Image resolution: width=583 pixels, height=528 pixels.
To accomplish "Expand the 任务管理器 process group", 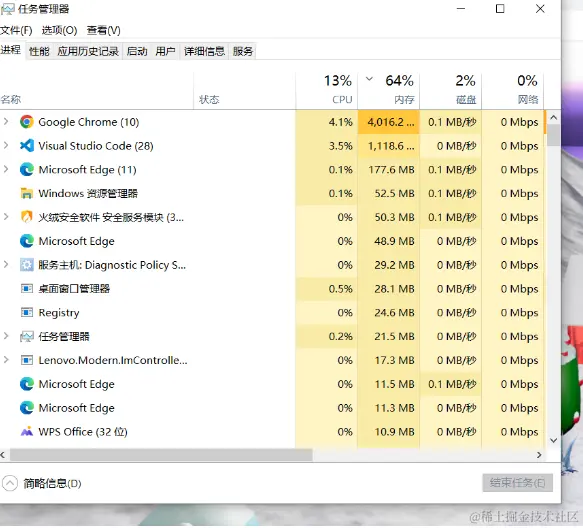I will [6, 336].
